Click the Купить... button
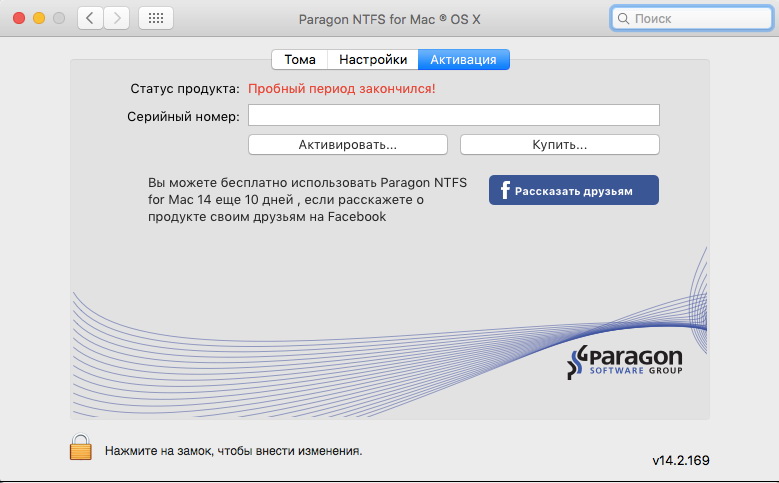 [x=559, y=145]
